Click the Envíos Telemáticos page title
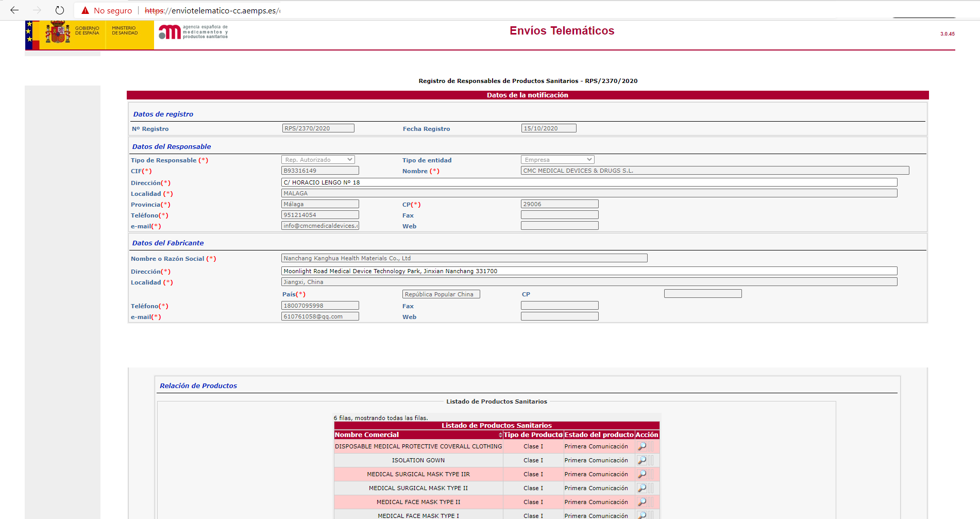980x519 pixels. [x=562, y=31]
